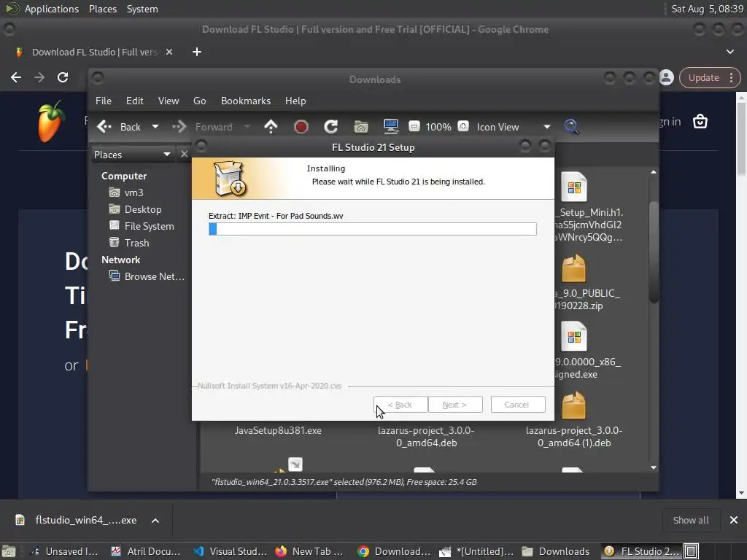The image size is (747, 560).
Task: Close the Download FL Studio tab
Action: pyautogui.click(x=169, y=52)
